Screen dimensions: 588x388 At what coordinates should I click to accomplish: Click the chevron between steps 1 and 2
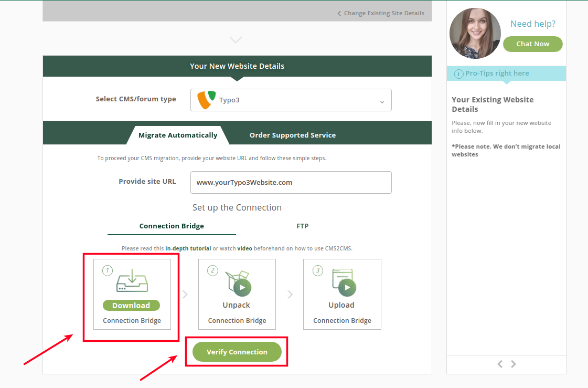[185, 294]
